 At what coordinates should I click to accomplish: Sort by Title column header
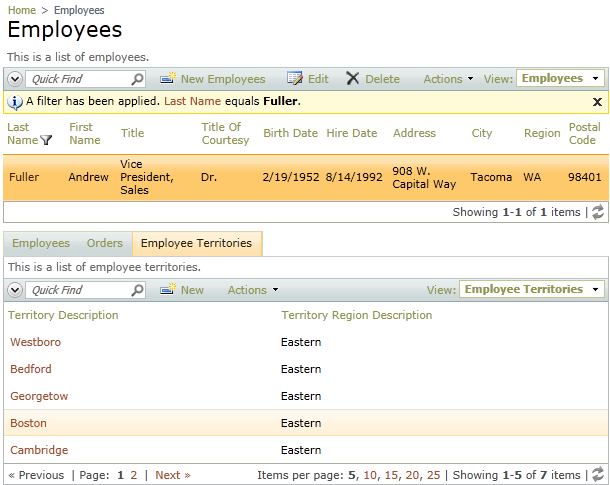[x=132, y=133]
